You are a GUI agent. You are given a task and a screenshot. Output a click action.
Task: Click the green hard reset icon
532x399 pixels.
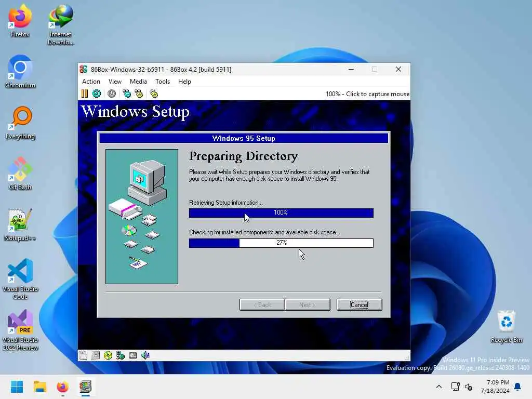(97, 94)
